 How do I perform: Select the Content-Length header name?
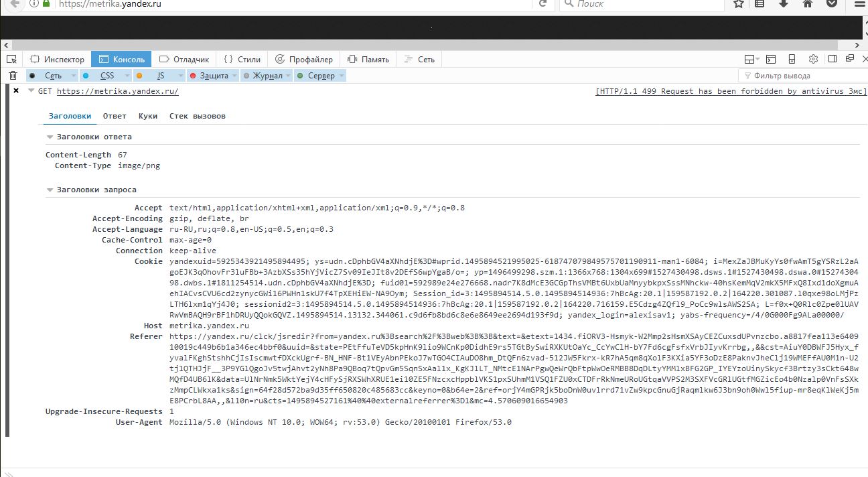(78, 155)
